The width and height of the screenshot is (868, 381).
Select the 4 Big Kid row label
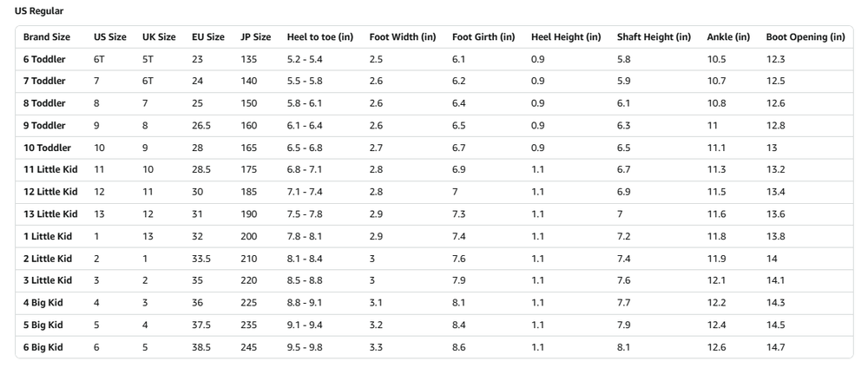43,303
